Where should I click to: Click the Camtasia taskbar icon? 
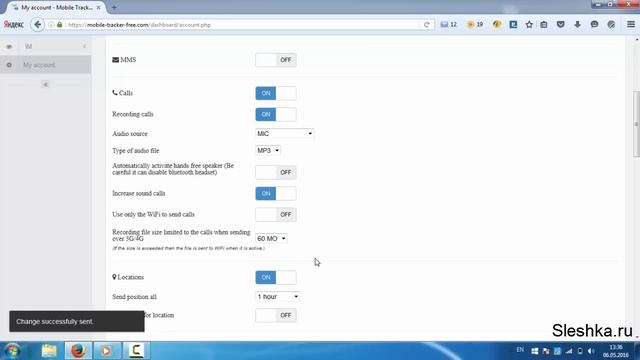point(136,351)
